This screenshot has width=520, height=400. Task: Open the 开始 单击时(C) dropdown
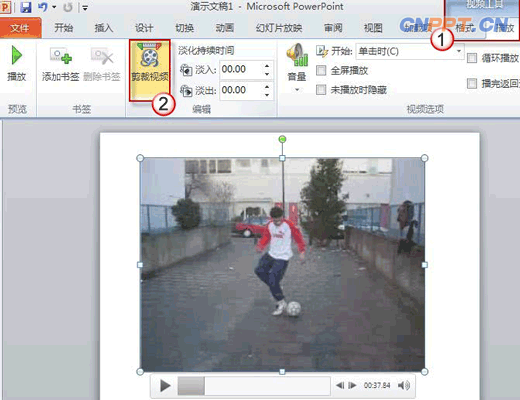pyautogui.click(x=410, y=51)
